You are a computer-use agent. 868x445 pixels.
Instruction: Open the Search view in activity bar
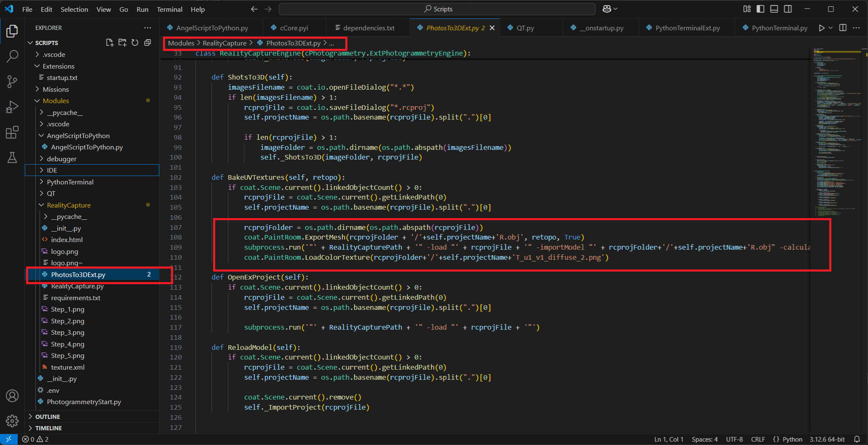pos(12,56)
